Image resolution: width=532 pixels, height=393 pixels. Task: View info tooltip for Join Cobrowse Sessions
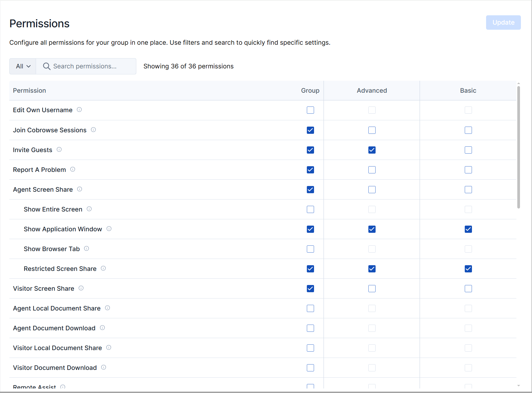point(93,130)
